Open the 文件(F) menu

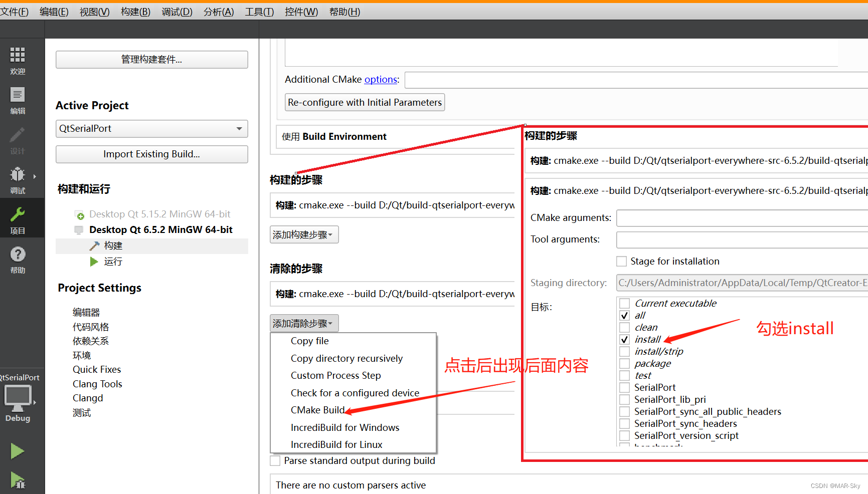click(14, 12)
